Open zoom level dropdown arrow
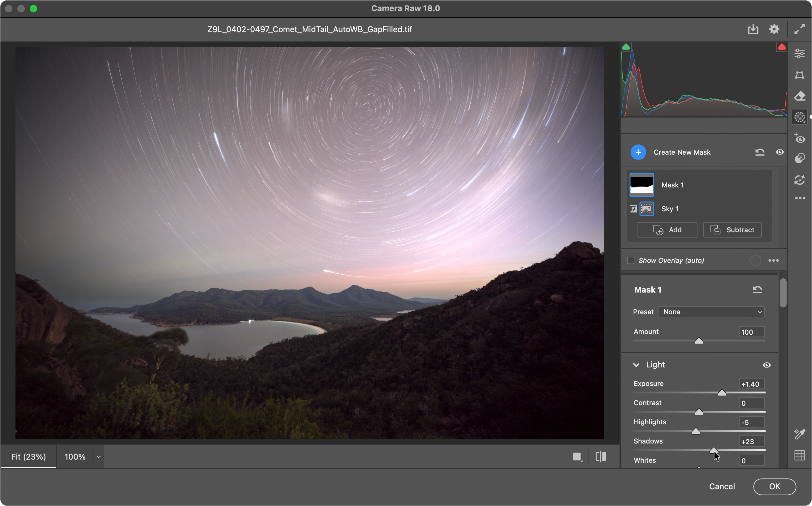This screenshot has width=812, height=506. click(99, 457)
